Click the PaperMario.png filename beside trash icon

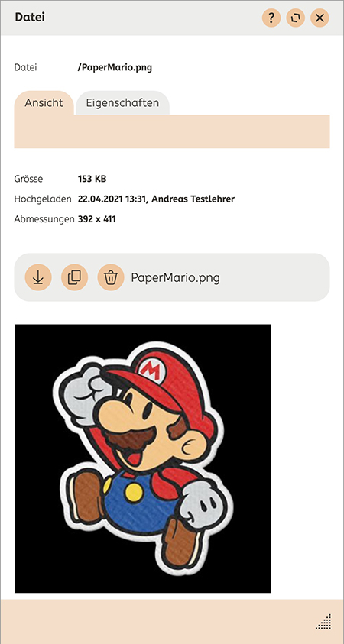coord(176,278)
